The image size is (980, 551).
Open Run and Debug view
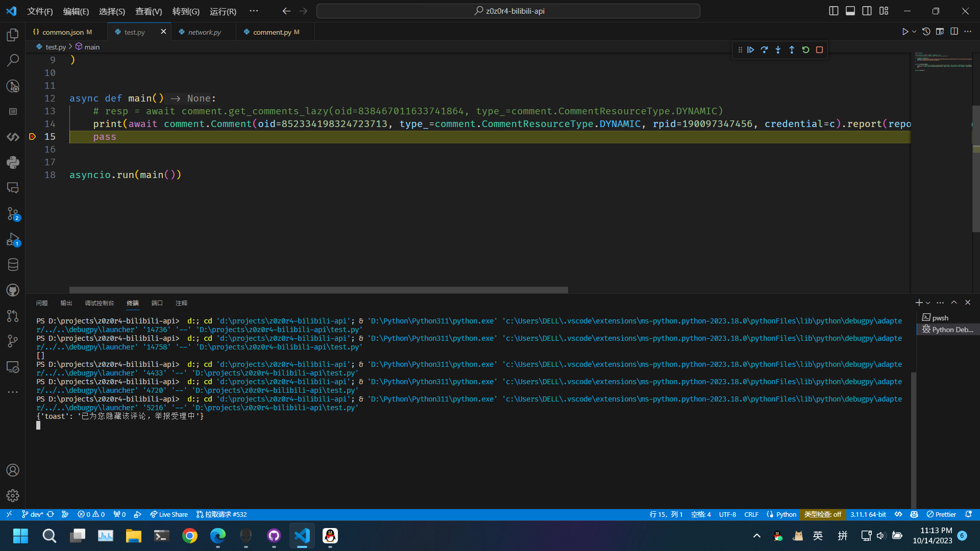13,239
